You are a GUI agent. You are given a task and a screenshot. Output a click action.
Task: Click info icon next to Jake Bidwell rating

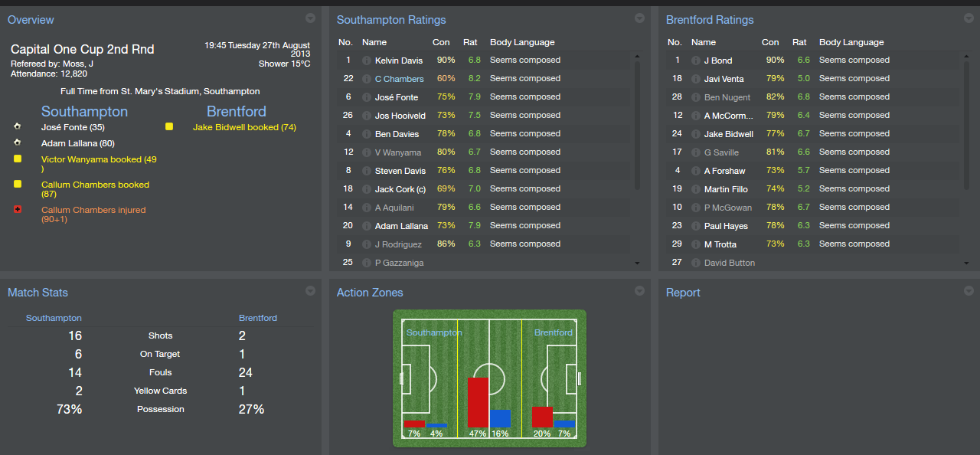695,134
